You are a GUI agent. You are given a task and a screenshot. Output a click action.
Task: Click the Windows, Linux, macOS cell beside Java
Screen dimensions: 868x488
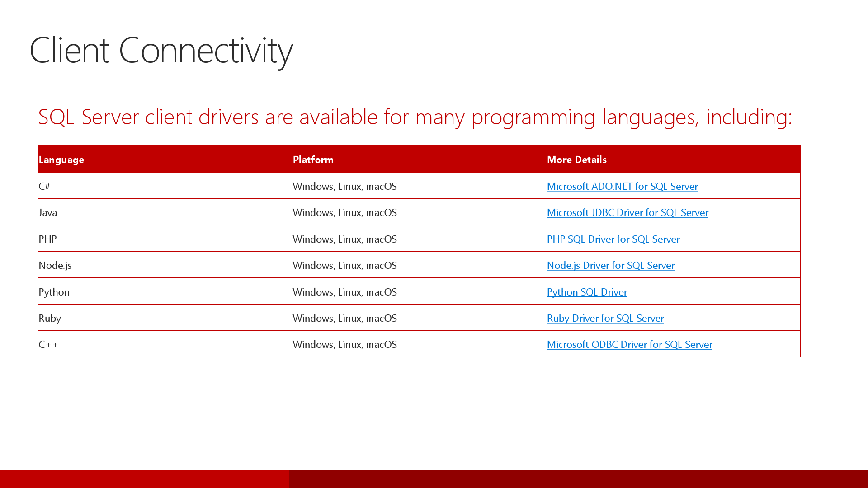344,212
